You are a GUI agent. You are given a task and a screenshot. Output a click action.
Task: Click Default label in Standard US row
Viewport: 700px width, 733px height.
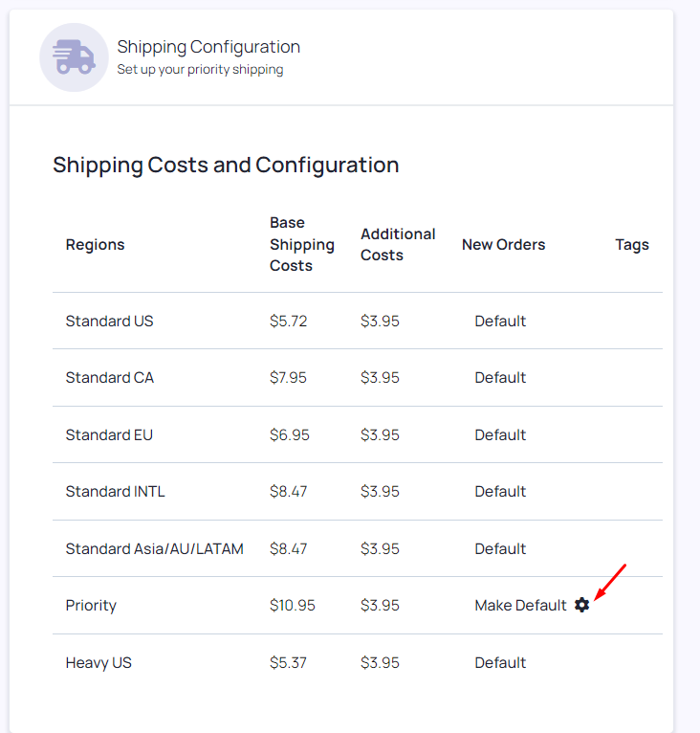[500, 322]
